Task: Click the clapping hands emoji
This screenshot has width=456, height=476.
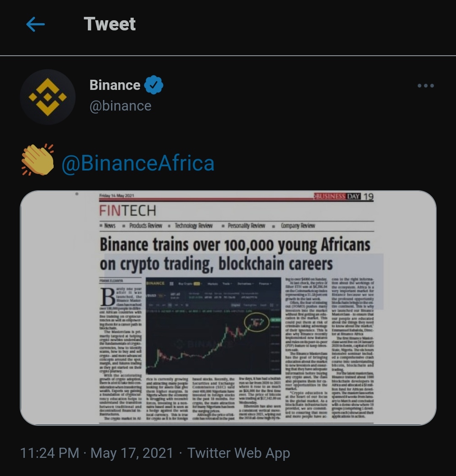Action: pos(38,160)
